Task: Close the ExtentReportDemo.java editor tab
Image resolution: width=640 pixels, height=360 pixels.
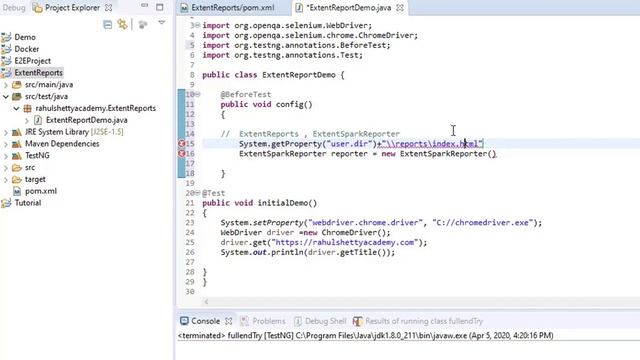Action: (x=400, y=7)
